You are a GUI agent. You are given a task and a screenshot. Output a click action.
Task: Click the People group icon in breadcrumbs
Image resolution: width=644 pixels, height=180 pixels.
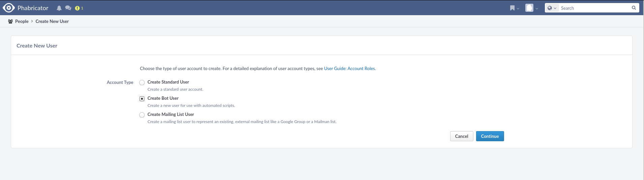point(10,21)
